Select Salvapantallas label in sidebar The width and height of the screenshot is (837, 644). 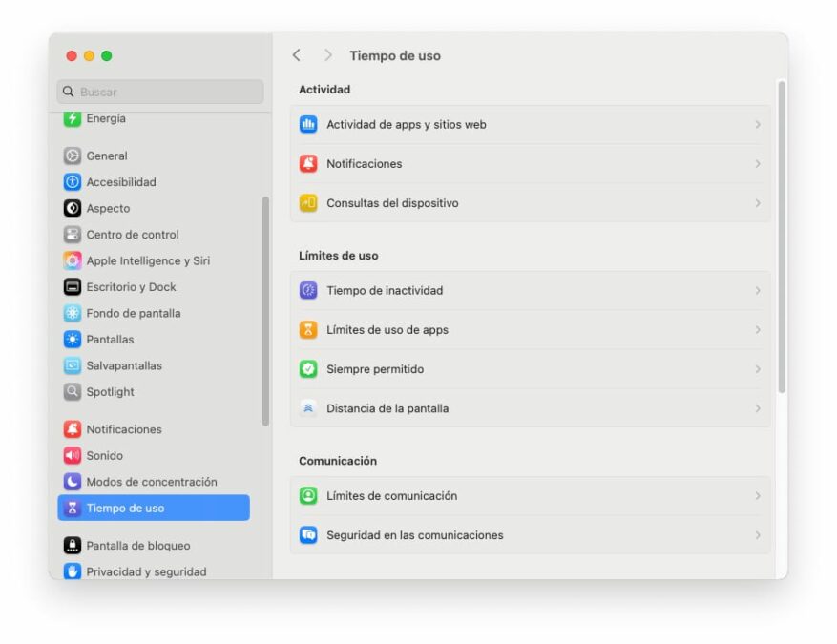pyautogui.click(x=124, y=365)
